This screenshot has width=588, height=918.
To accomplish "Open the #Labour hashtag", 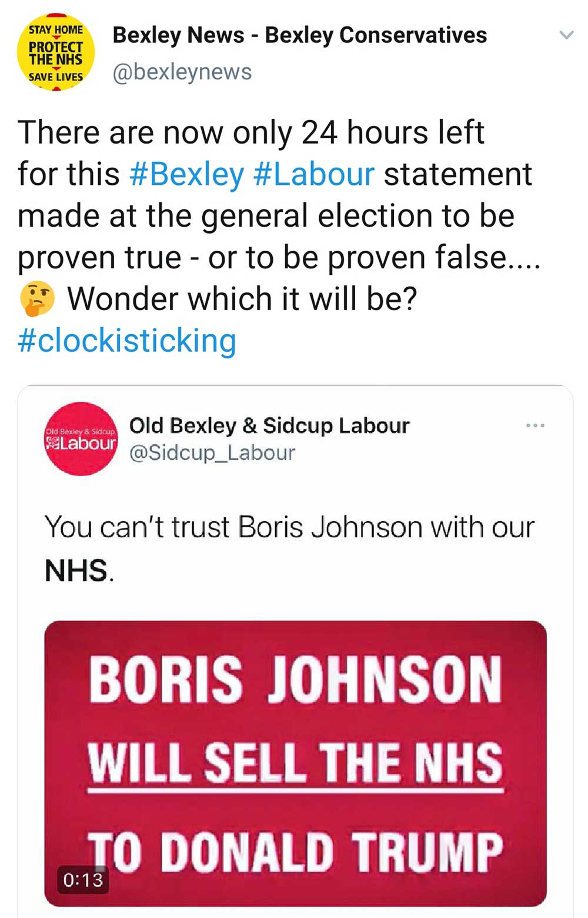I will (314, 174).
